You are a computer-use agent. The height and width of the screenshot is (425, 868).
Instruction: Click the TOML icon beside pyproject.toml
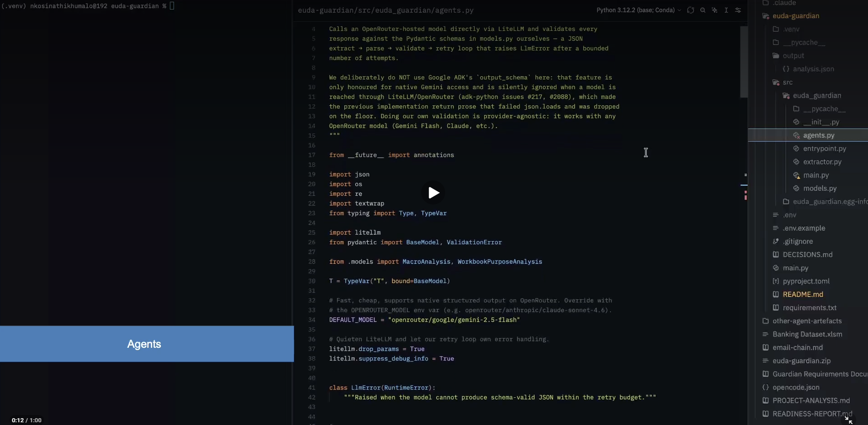coord(776,281)
